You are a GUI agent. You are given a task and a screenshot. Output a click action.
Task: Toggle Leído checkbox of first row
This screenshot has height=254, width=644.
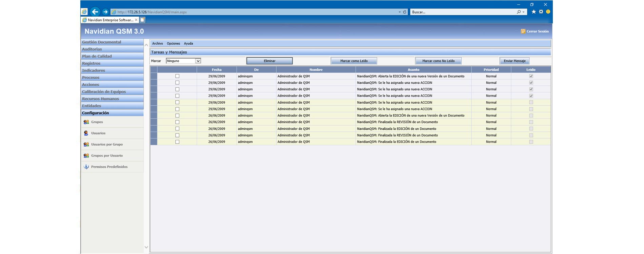point(531,76)
